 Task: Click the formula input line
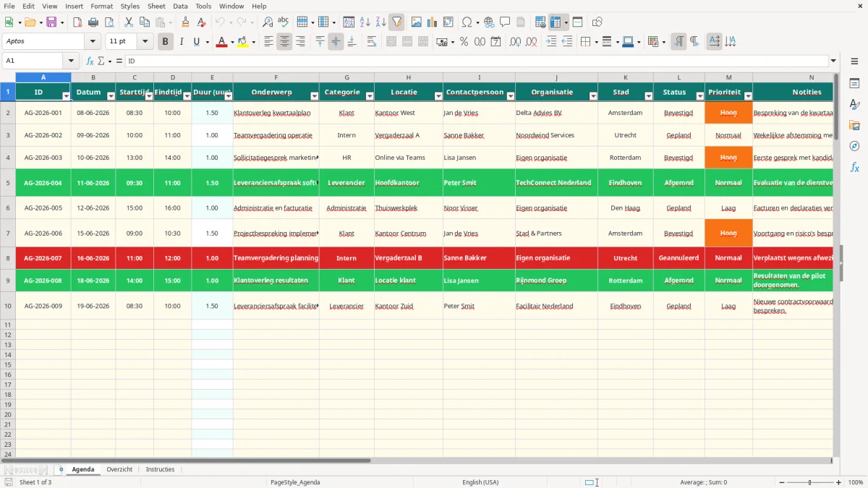pyautogui.click(x=476, y=61)
